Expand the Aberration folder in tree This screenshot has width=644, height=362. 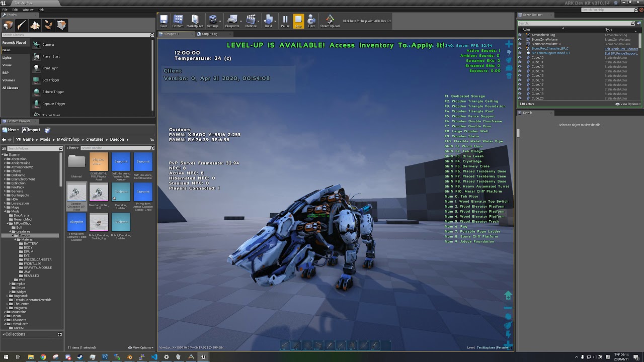(5, 159)
